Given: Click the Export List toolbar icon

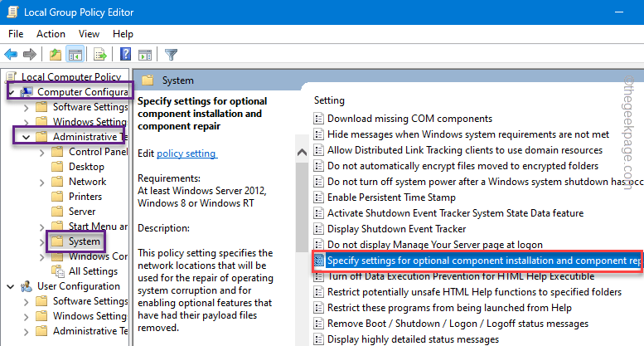Looking at the screenshot, I should coord(99,54).
